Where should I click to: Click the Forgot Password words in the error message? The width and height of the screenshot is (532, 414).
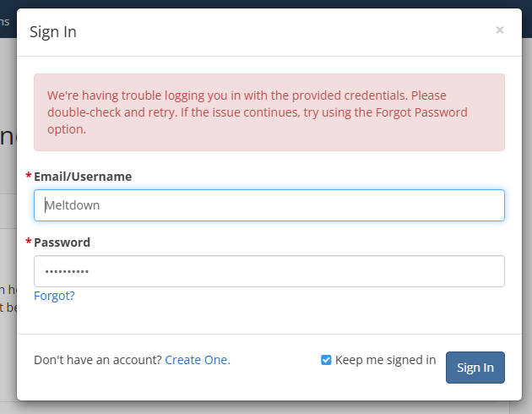click(421, 112)
